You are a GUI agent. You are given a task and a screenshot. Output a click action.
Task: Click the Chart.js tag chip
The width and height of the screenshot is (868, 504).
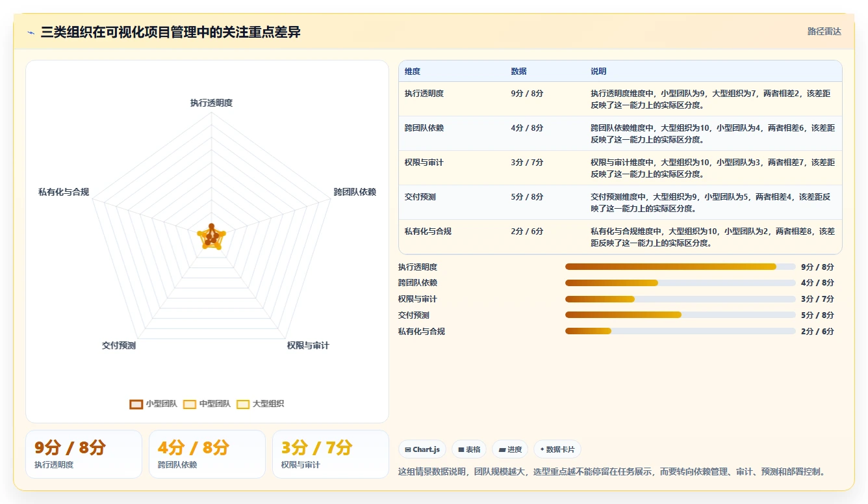tap(422, 449)
